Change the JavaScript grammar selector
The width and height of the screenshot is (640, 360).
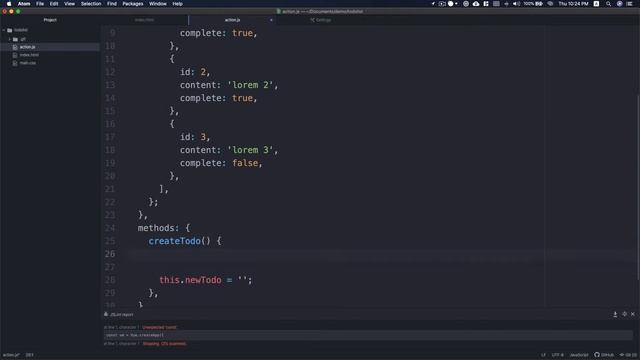[x=579, y=355]
